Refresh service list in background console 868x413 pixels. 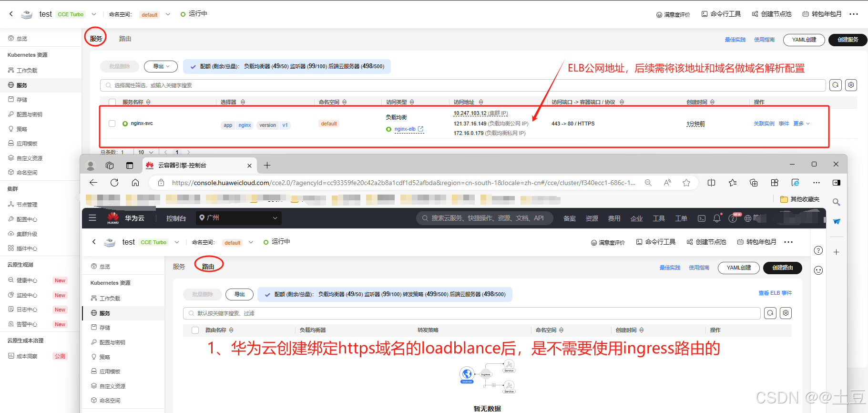[x=836, y=85]
